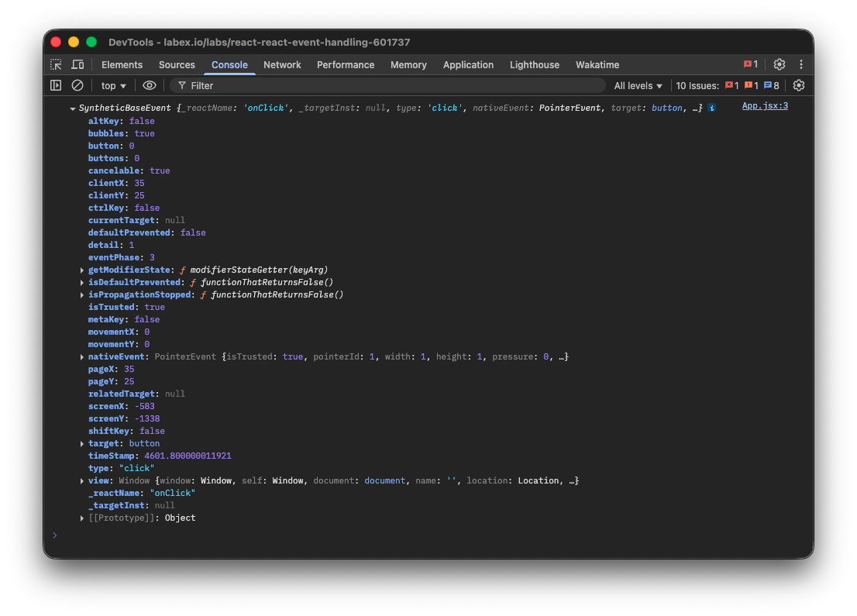Switch to the Network tab
The width and height of the screenshot is (857, 616).
coord(282,64)
